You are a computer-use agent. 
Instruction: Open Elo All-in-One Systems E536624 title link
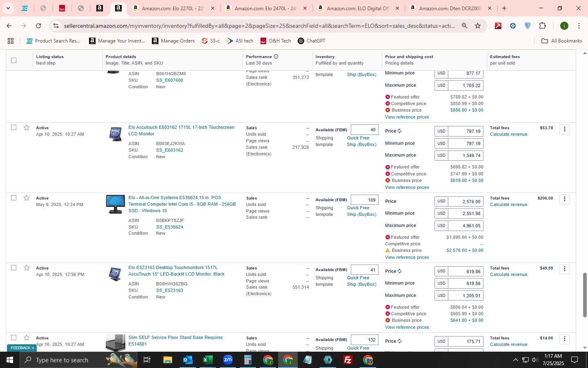coord(182,204)
